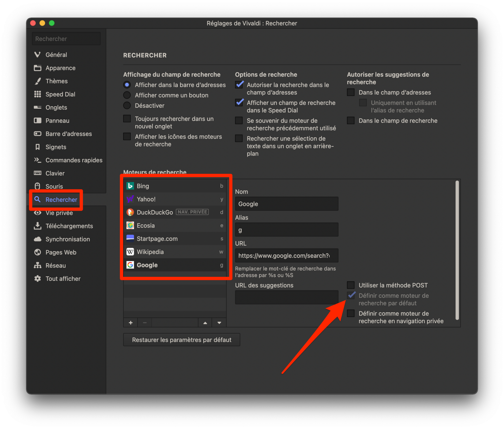Enable Toujours rechercher dans un nouvel onglet
The image size is (504, 429).
tap(127, 118)
